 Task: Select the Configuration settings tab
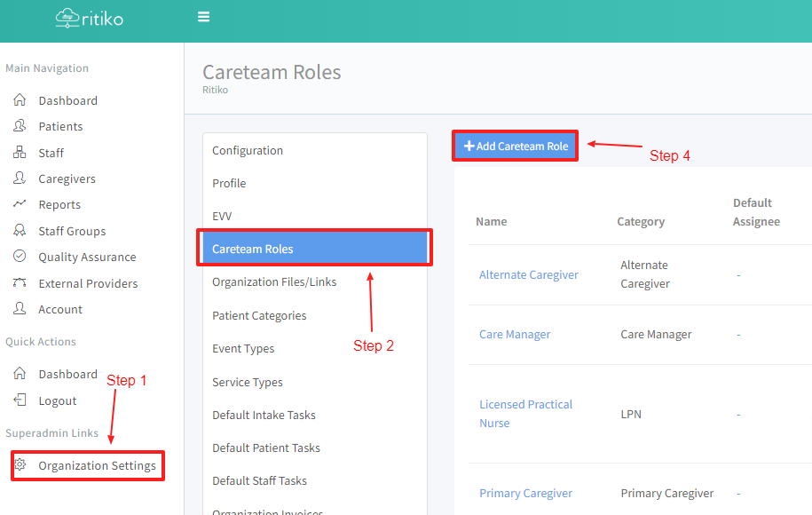(x=248, y=150)
